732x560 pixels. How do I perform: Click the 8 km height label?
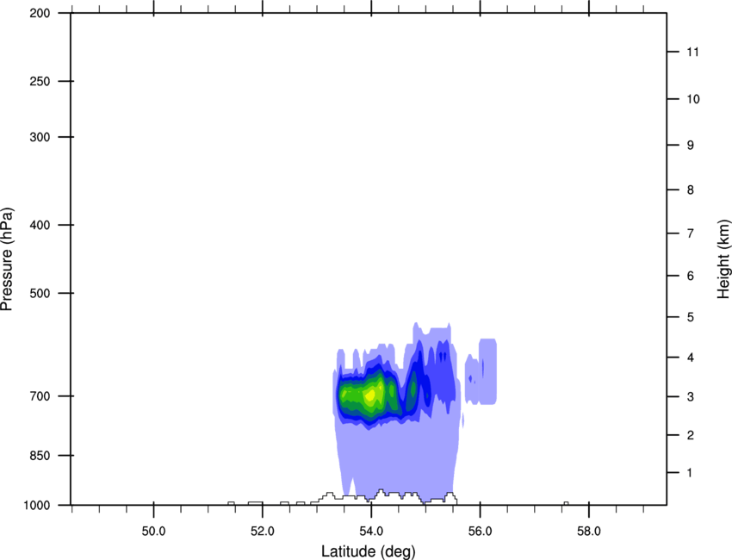pos(690,190)
